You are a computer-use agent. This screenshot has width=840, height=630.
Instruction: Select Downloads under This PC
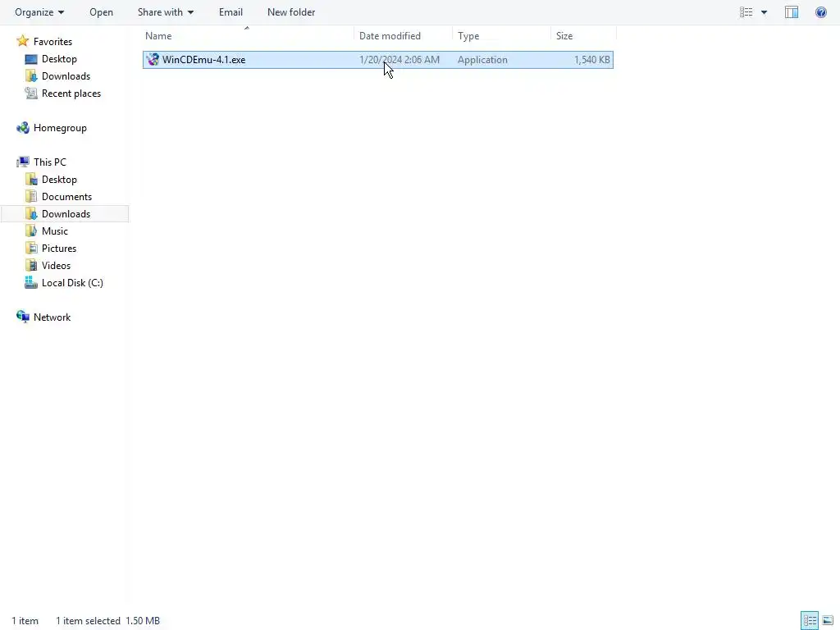pyautogui.click(x=66, y=214)
